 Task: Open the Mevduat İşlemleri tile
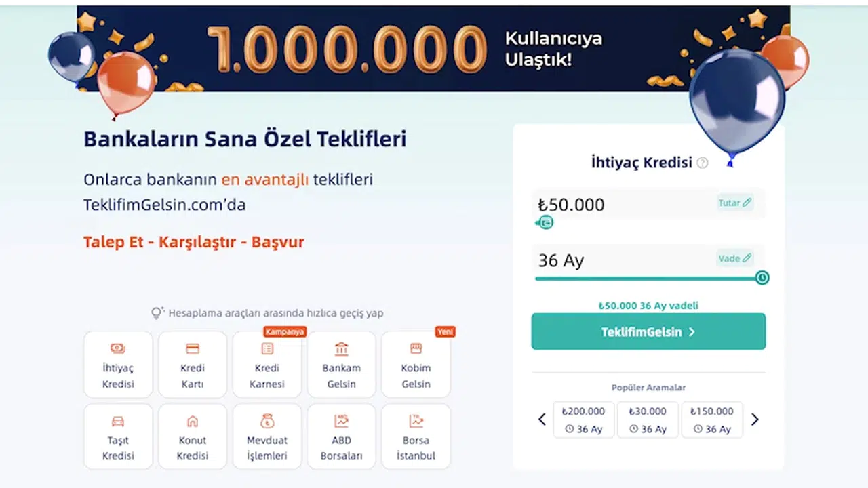(x=267, y=436)
